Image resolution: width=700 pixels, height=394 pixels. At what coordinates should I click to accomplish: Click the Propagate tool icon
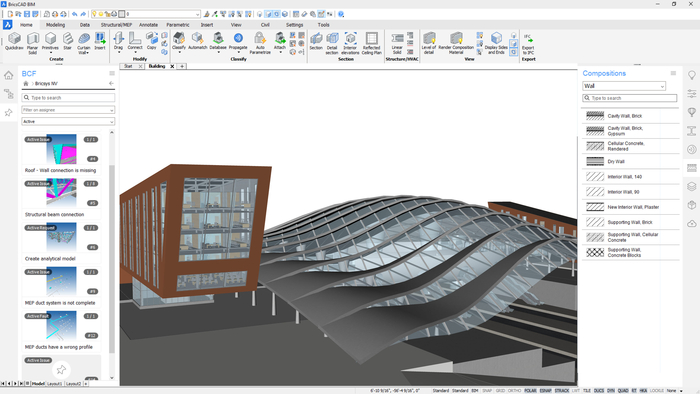click(x=238, y=41)
